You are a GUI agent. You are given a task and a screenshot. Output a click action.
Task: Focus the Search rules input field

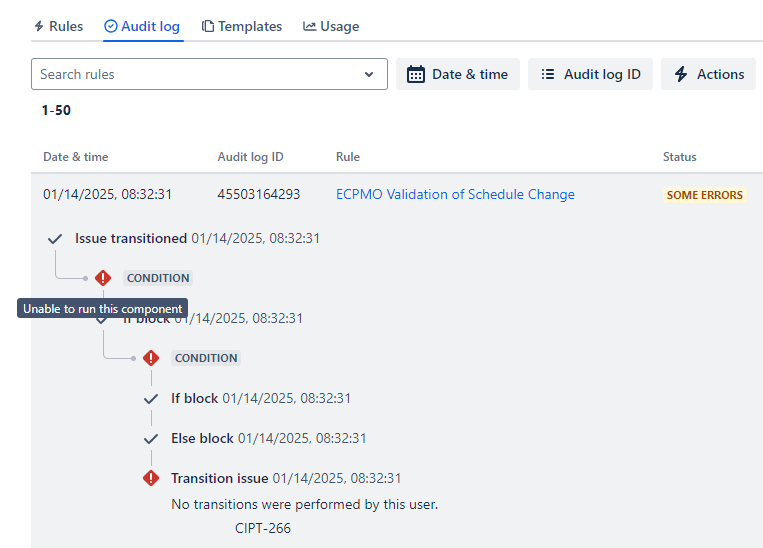pos(209,74)
